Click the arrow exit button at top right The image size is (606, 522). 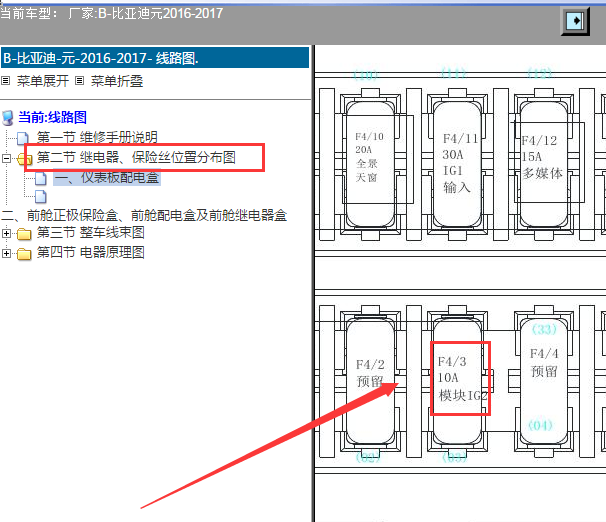[x=575, y=21]
